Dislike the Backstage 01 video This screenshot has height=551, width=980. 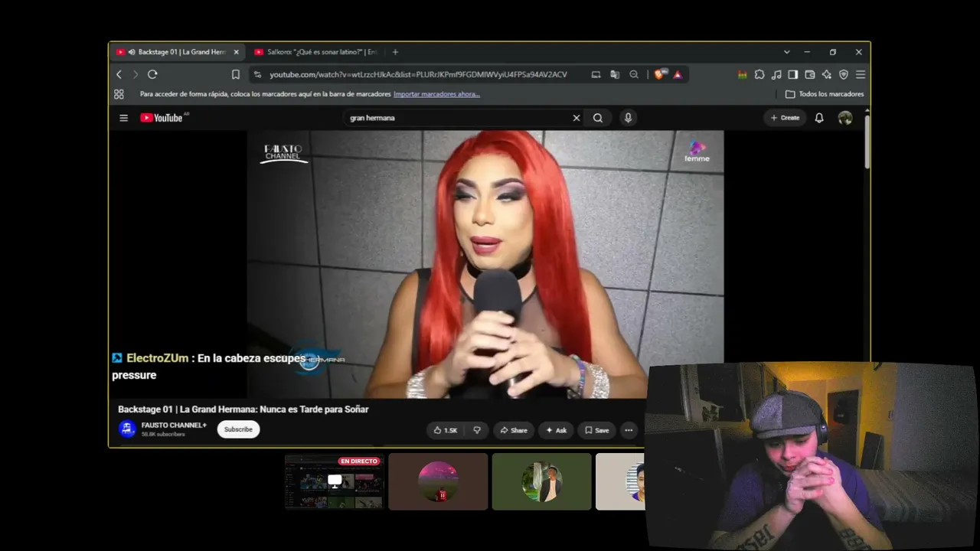(x=476, y=430)
